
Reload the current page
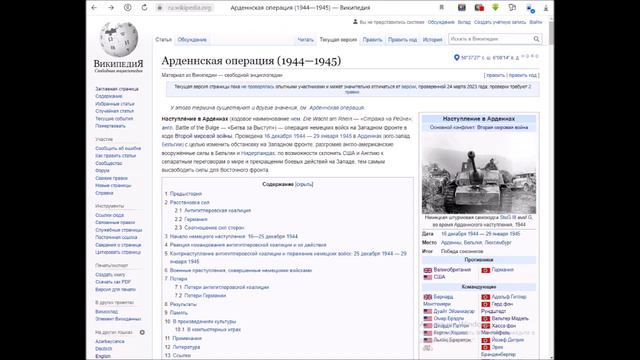[x=144, y=7]
